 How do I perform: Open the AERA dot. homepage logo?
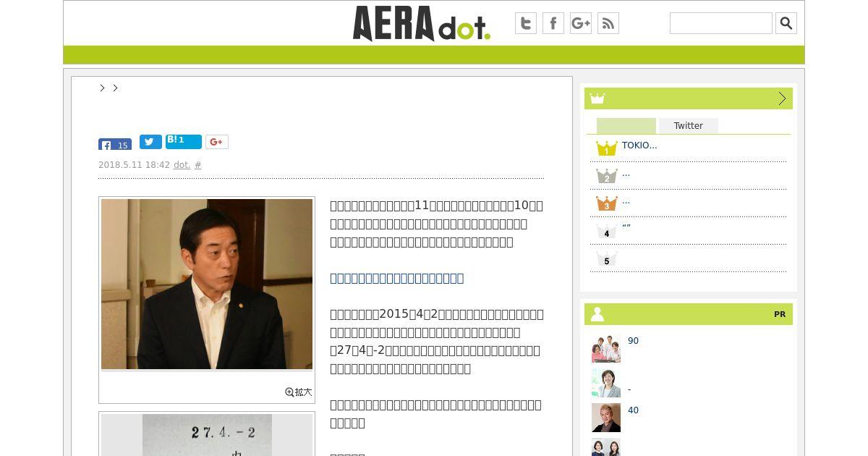[422, 23]
